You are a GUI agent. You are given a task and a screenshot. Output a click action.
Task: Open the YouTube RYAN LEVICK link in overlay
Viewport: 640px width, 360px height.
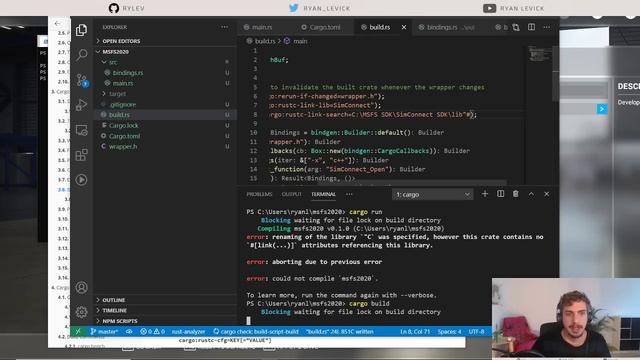coord(513,8)
